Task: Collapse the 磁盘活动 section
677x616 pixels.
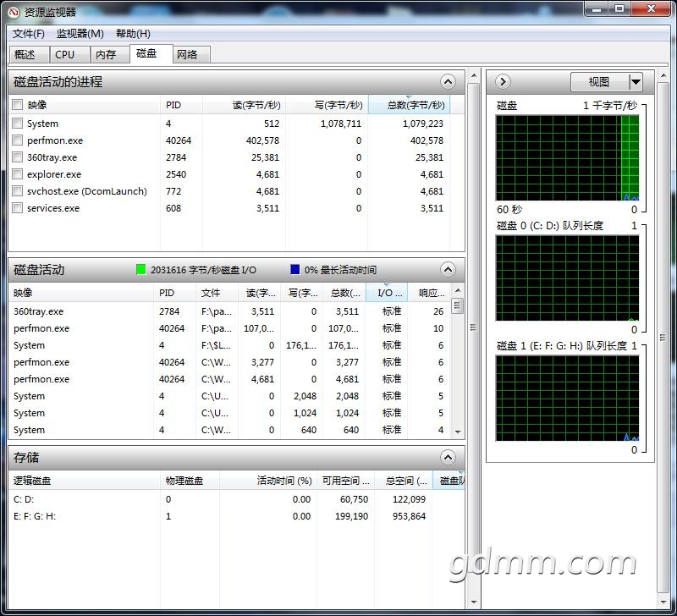Action: click(448, 270)
